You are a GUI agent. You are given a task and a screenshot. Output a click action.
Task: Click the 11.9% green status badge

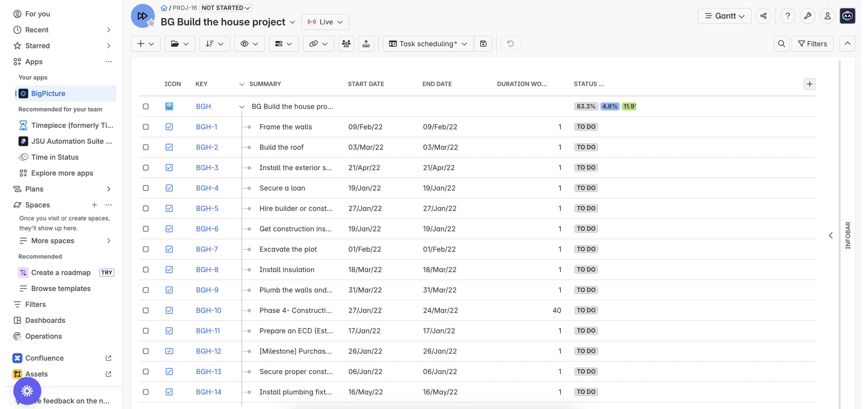coord(629,107)
